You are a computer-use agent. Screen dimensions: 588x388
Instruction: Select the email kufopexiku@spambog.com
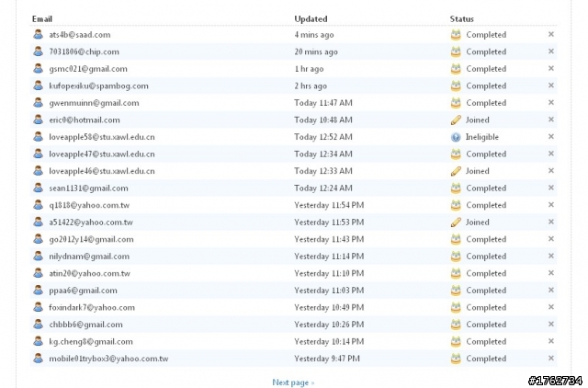(98, 86)
